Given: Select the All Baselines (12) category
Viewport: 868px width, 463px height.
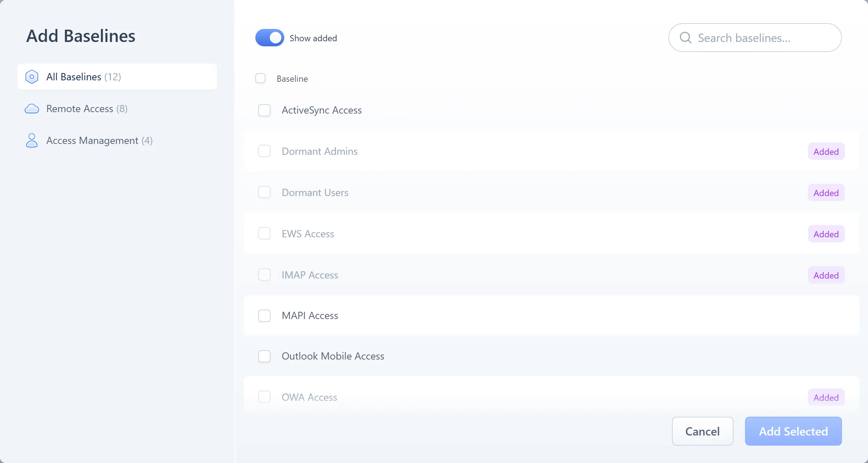Looking at the screenshot, I should click(117, 77).
